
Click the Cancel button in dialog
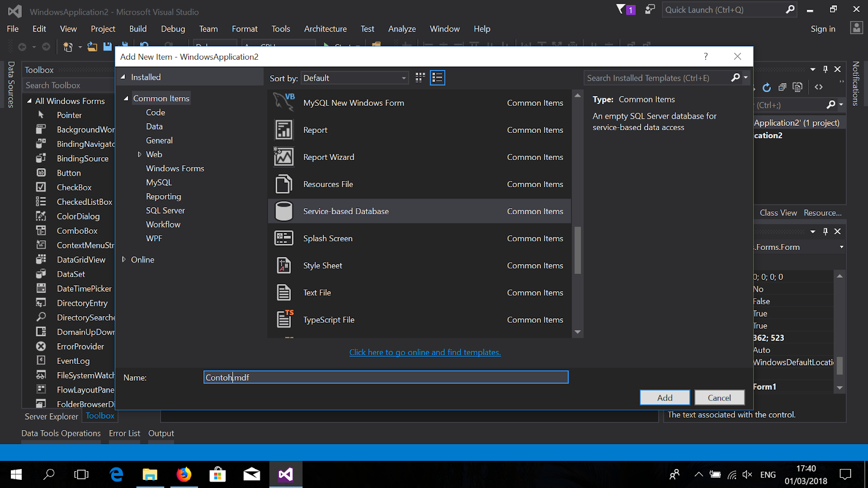coord(719,397)
